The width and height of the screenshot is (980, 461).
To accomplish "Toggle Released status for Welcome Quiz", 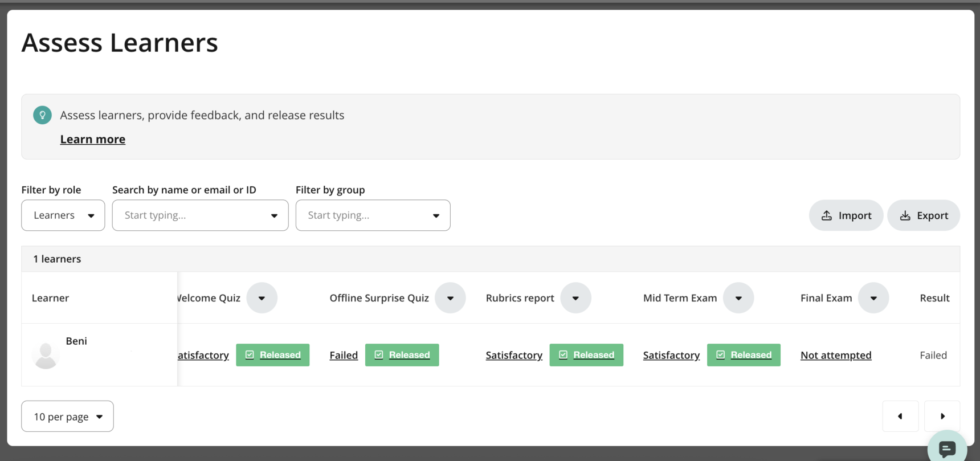I will 273,355.
